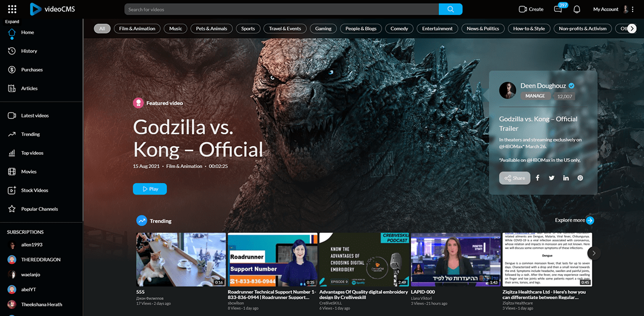This screenshot has width=644, height=316.
Task: Click the Create video camera button
Action: (531, 9)
